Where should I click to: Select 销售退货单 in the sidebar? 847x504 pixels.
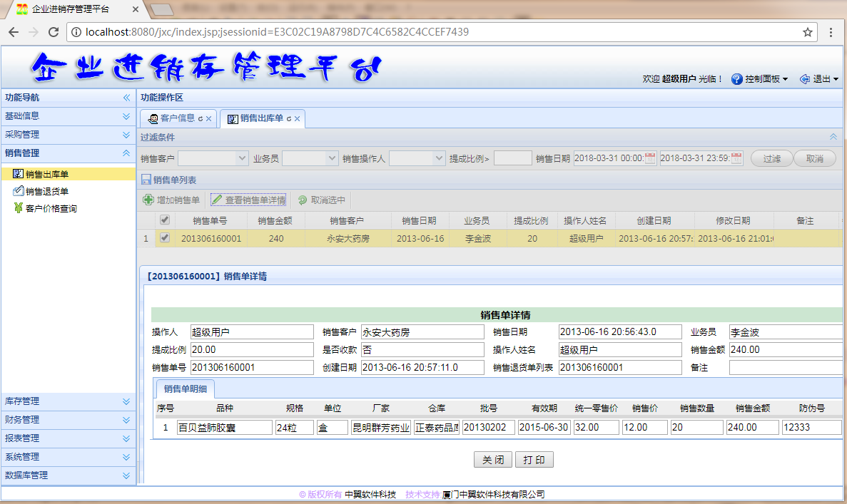click(x=47, y=191)
